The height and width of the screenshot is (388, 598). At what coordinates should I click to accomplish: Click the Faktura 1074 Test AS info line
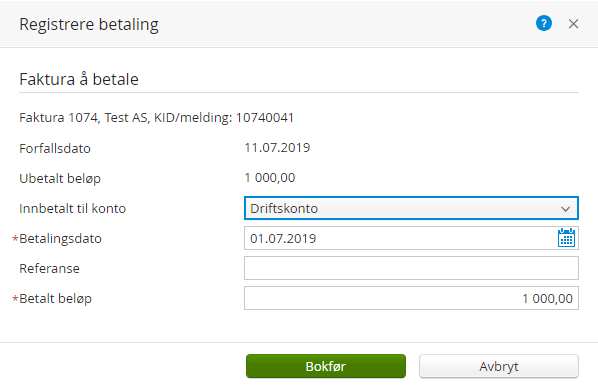[x=156, y=118]
